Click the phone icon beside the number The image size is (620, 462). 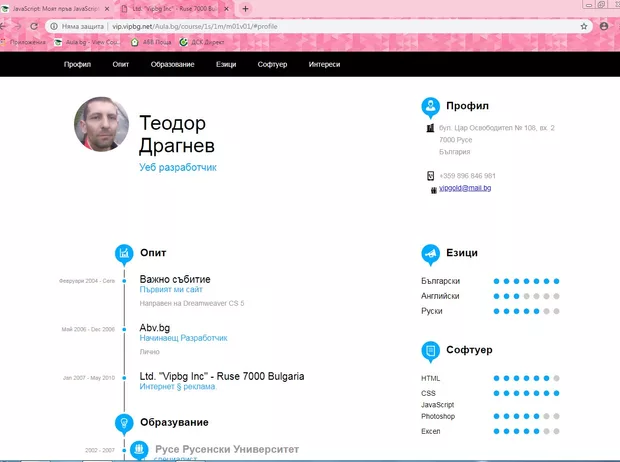(430, 176)
